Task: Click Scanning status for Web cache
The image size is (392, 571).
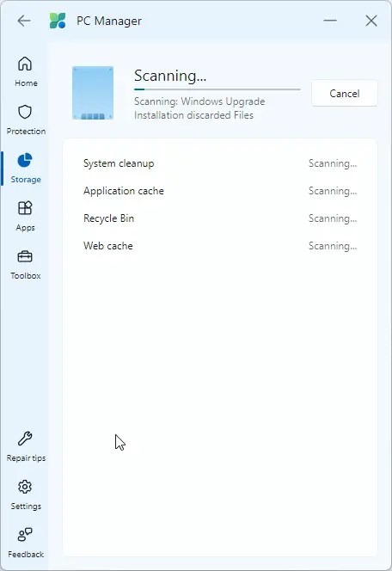Action: point(333,246)
